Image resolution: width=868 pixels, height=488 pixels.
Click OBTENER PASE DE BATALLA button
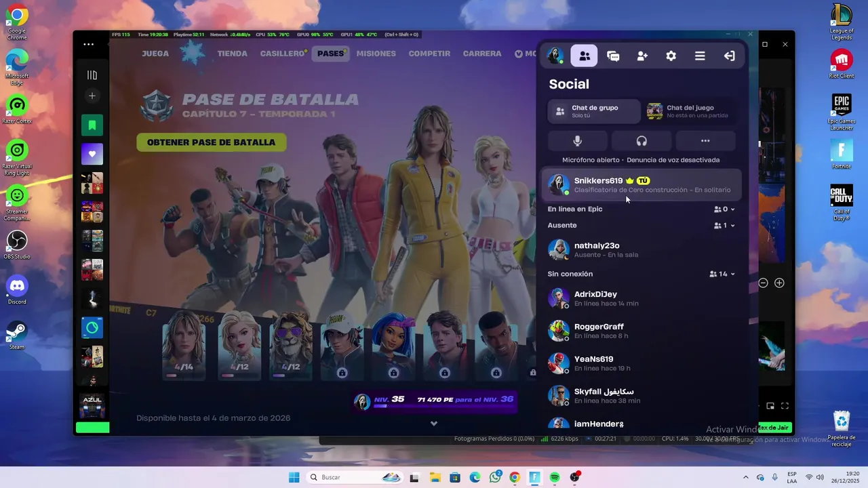[x=211, y=142]
